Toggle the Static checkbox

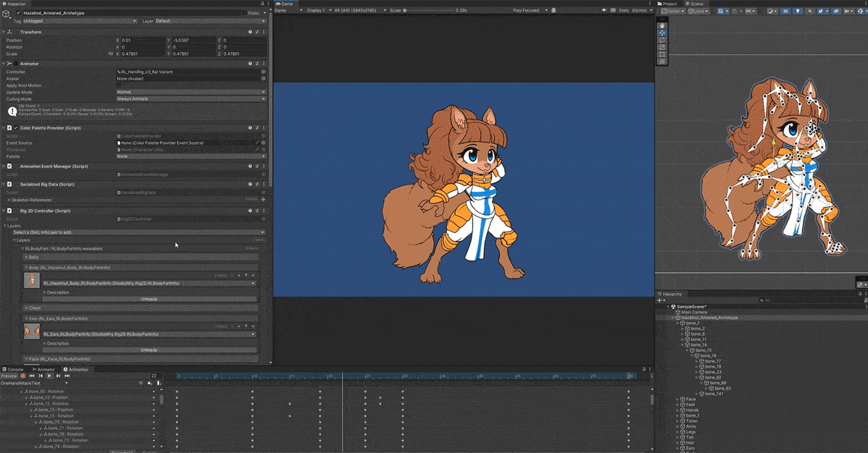[x=244, y=13]
